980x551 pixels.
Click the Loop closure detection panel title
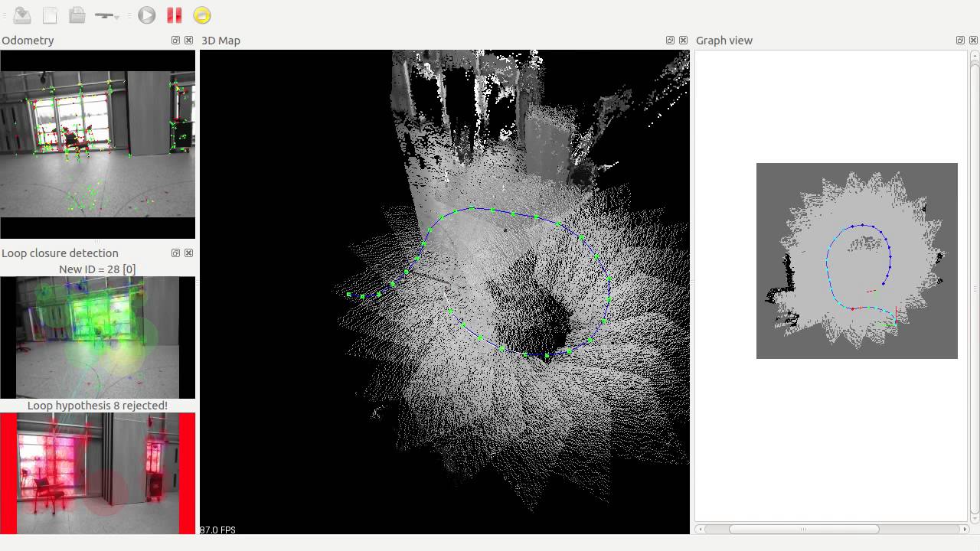[60, 253]
